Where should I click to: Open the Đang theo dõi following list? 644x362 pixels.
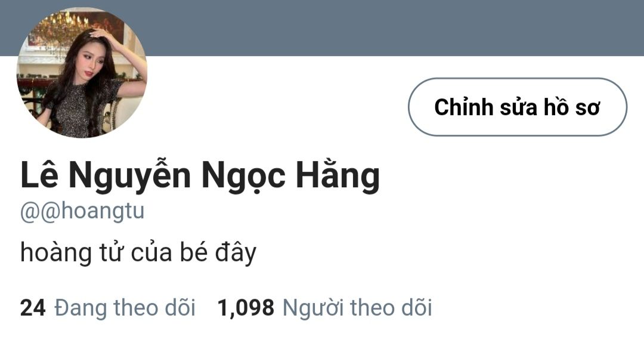click(125, 308)
